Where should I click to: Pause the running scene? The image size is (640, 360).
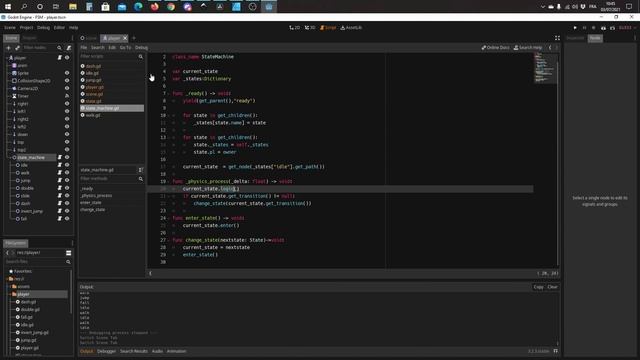[x=584, y=28]
